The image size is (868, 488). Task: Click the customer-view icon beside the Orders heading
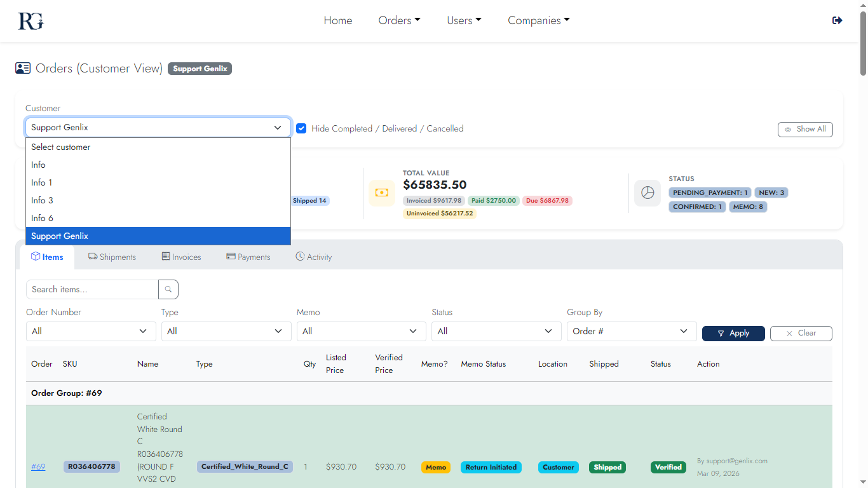click(x=23, y=68)
